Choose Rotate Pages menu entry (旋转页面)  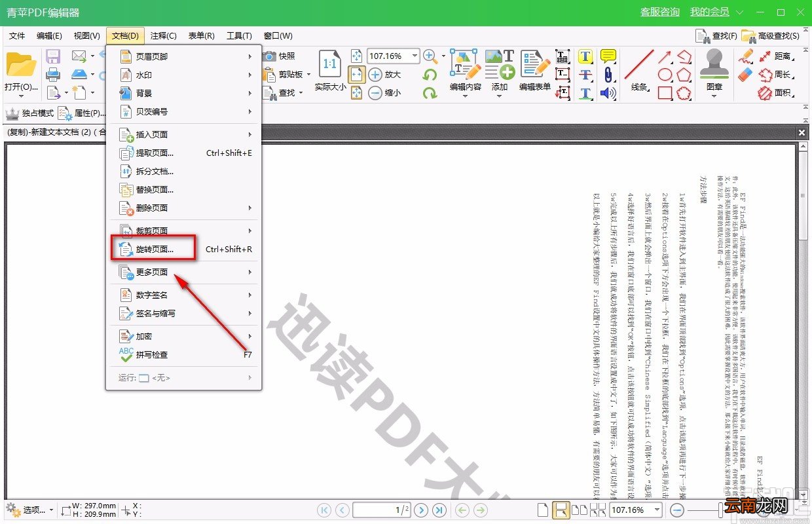pyautogui.click(x=184, y=250)
